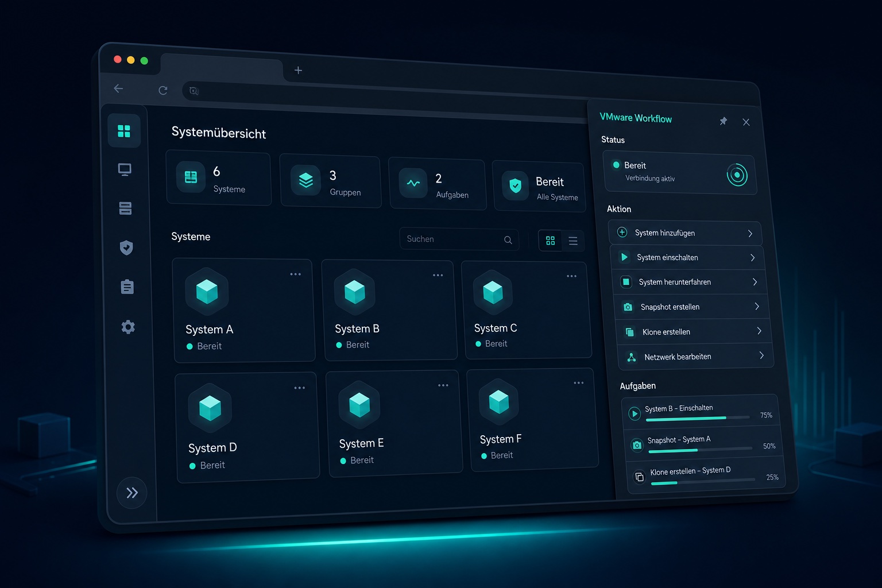Click the System F cube icon
The image size is (882, 588).
click(498, 401)
